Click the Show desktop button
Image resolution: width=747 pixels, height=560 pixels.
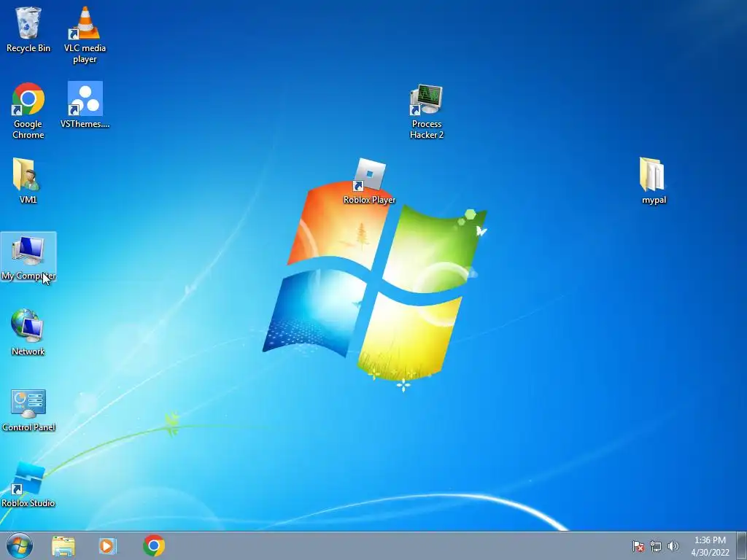click(x=742, y=545)
